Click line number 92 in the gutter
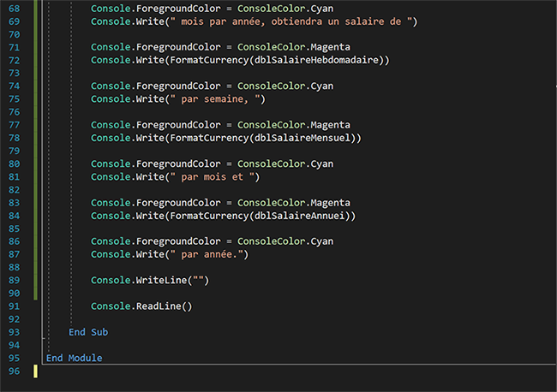557x392 pixels. coord(15,319)
